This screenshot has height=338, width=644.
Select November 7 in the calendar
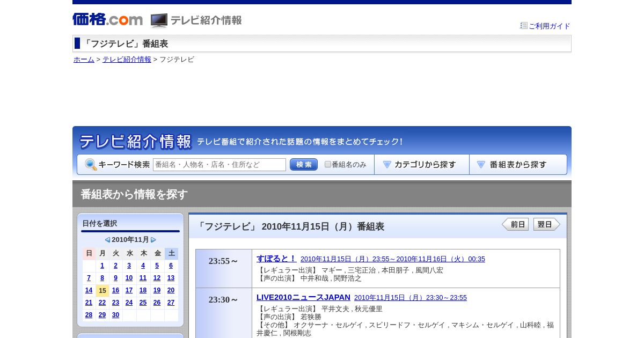[x=89, y=278]
